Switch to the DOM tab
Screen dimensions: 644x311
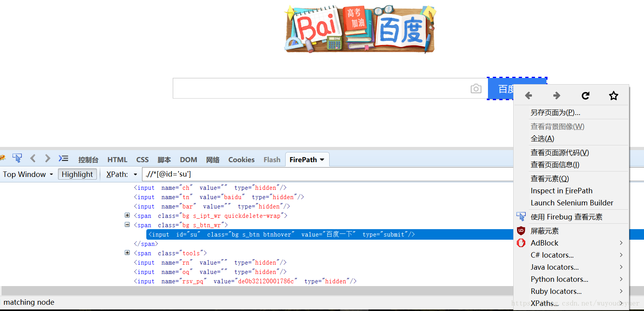[188, 160]
